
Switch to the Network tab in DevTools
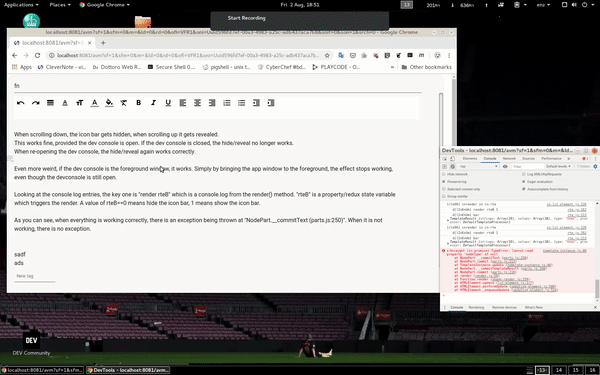pyautogui.click(x=509, y=158)
